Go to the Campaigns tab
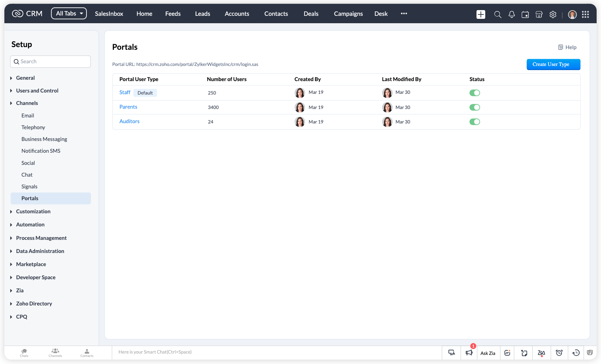Viewport: 601px width, 364px height. coord(348,13)
